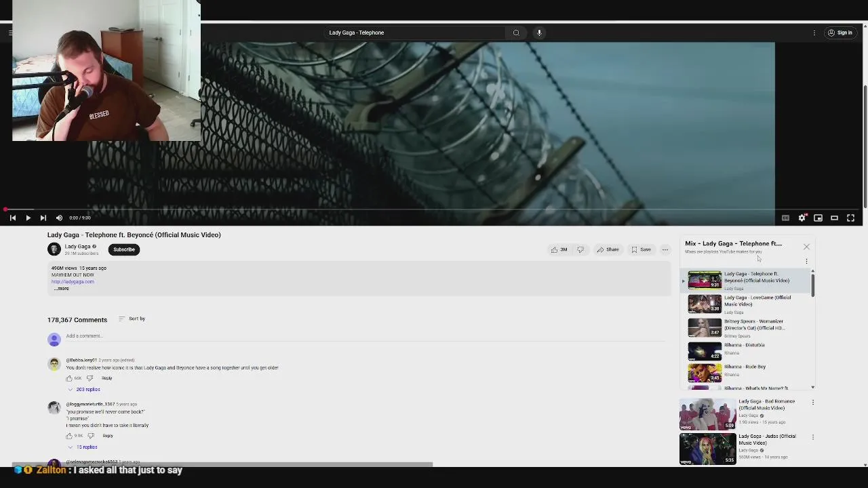Reply to the @boggymarieturtle comment
The image size is (868, 488).
pyautogui.click(x=107, y=436)
